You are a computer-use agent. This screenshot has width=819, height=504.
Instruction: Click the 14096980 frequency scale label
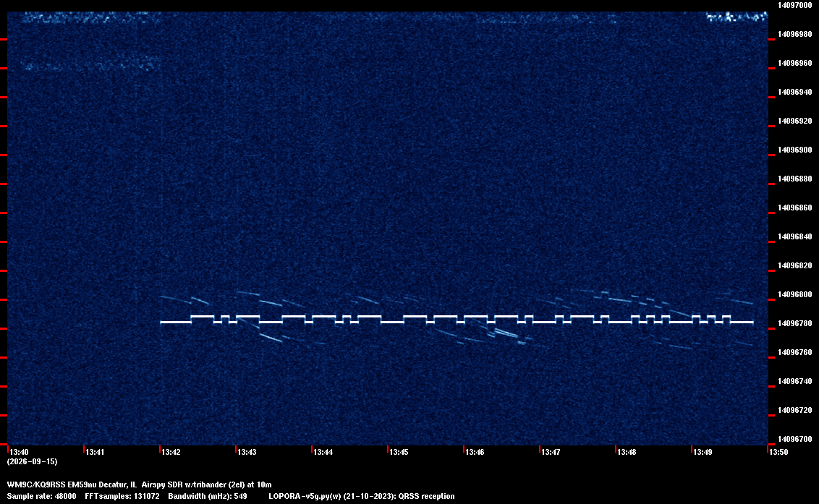[795, 34]
